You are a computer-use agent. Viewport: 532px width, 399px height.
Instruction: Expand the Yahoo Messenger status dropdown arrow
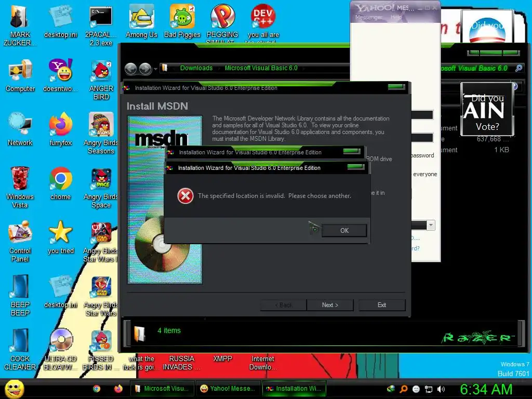coord(431,225)
